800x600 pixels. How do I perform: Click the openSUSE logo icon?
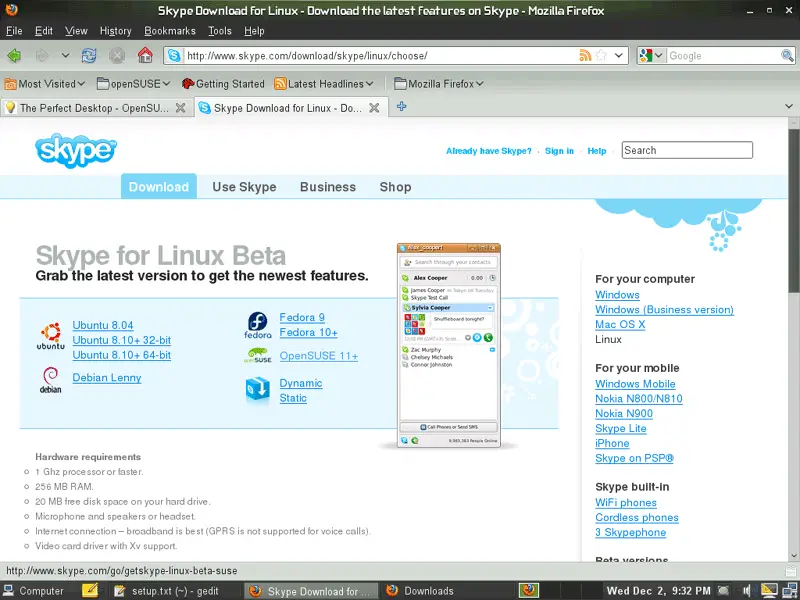pyautogui.click(x=258, y=355)
